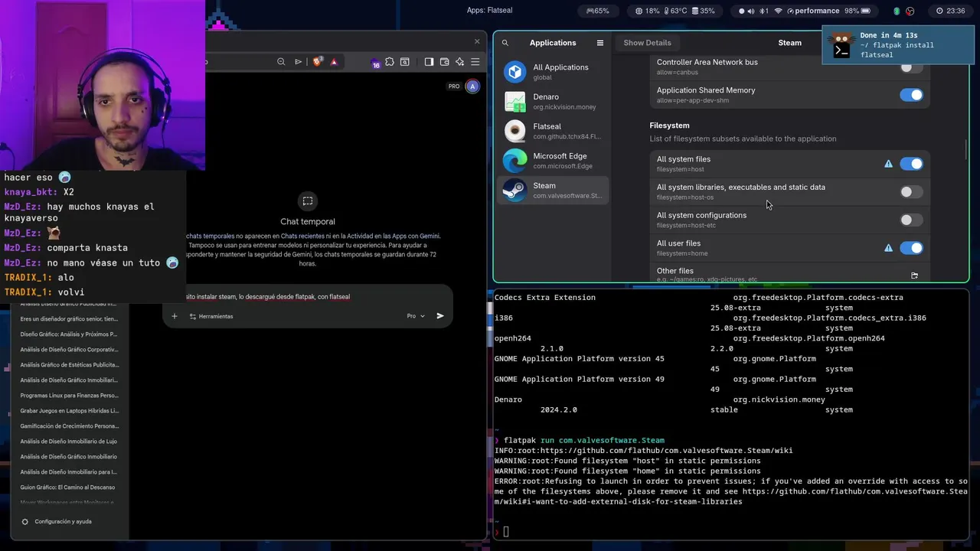Click extension icon with 16 badge
The height and width of the screenshot is (551, 980).
[x=375, y=63]
